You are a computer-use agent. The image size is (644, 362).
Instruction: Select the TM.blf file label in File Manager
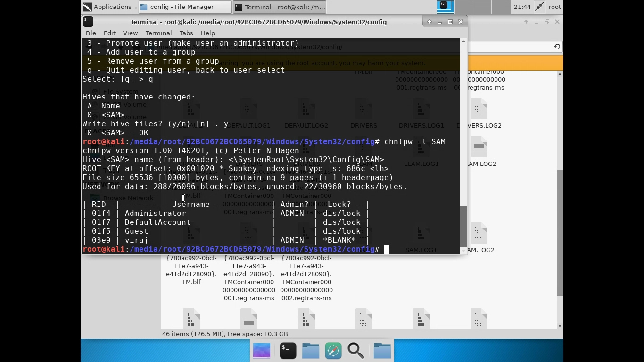(191, 270)
